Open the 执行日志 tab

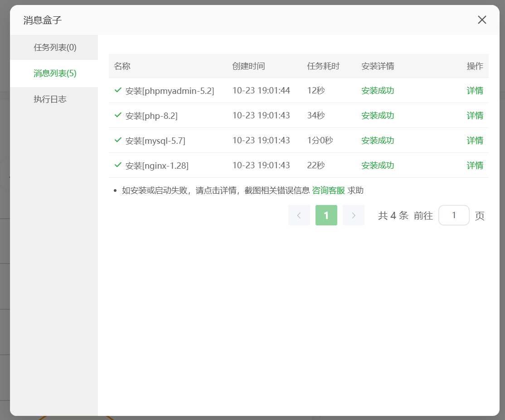click(50, 99)
